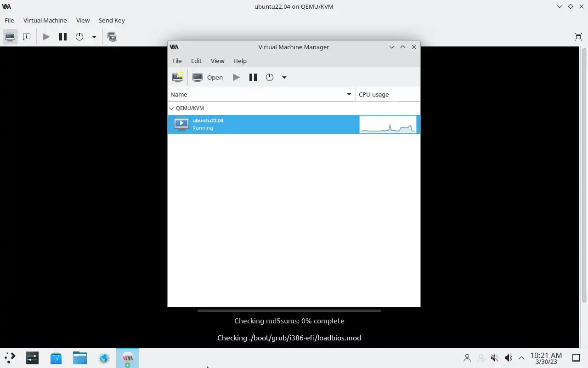The height and width of the screenshot is (368, 588).
Task: Shut down the selected VM in Manager
Action: tap(270, 77)
